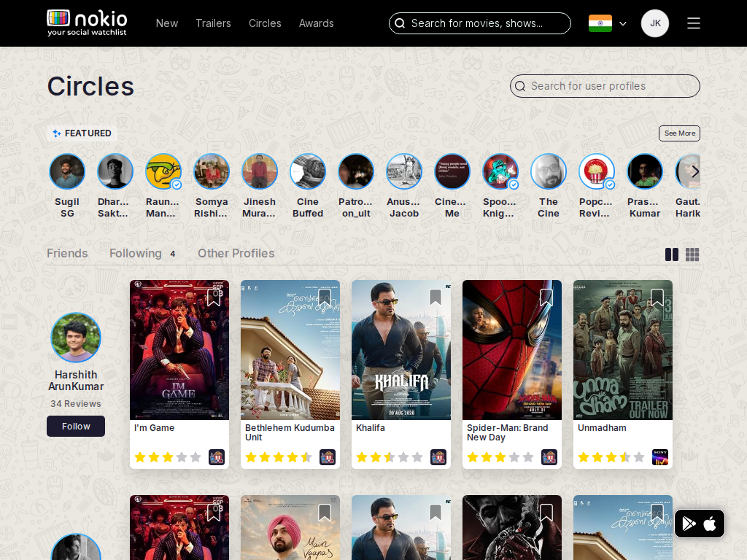Bookmark the I'm Game poster in first row
Viewport: 747px width, 560px height.
click(x=214, y=297)
